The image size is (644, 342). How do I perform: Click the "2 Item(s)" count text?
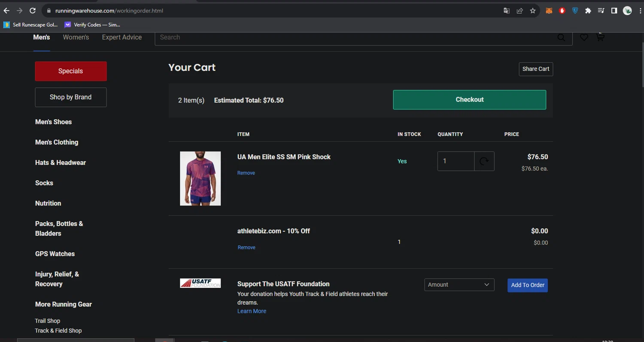(191, 100)
